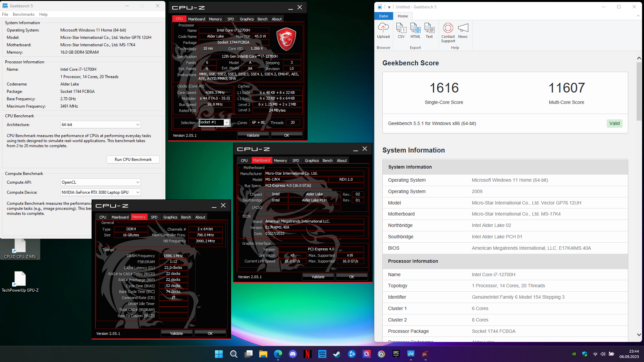Click the DRAM Frequency value 1596.1 MHz
Image resolution: width=644 pixels, height=362 pixels.
(x=173, y=256)
